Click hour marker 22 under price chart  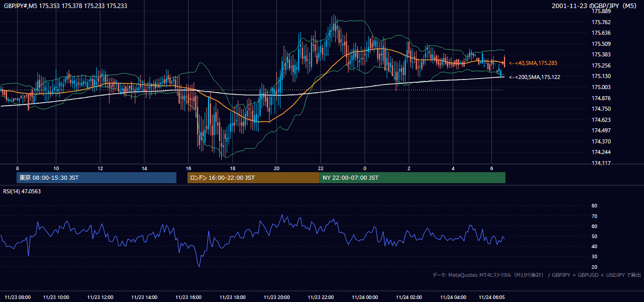click(x=320, y=168)
